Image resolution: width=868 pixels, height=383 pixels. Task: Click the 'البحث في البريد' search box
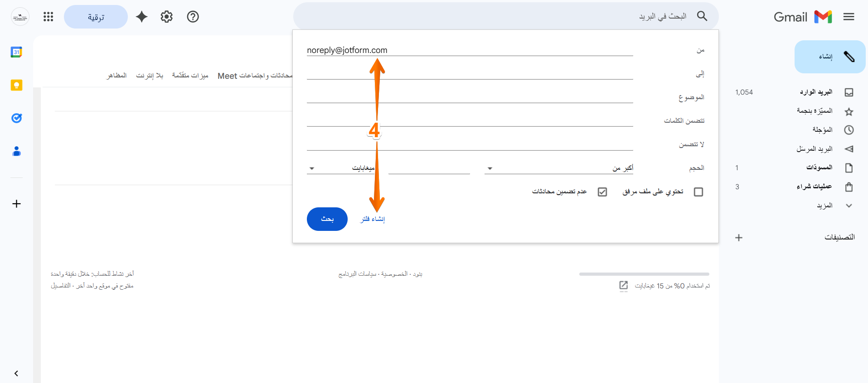tap(506, 16)
